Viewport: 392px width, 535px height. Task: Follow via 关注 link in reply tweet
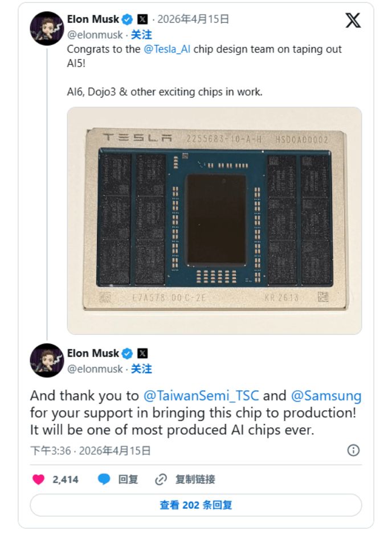coord(141,369)
